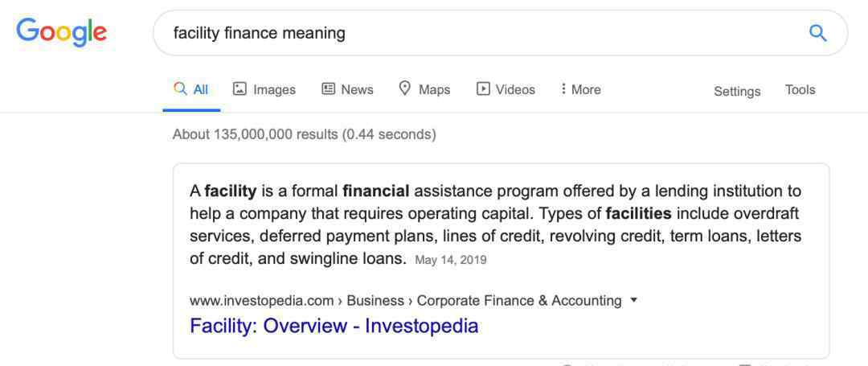The height and width of the screenshot is (366, 868).
Task: Open Facility: Overview - Investopedia link
Action: 334,326
